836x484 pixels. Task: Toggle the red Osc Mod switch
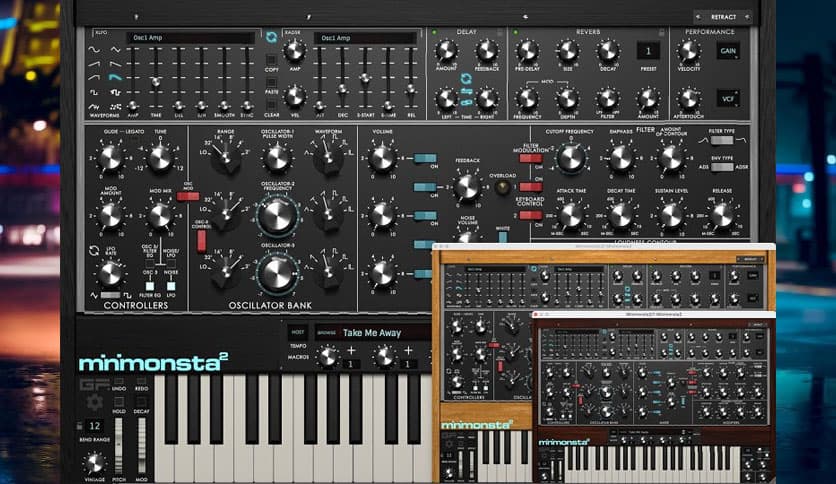pos(188,197)
